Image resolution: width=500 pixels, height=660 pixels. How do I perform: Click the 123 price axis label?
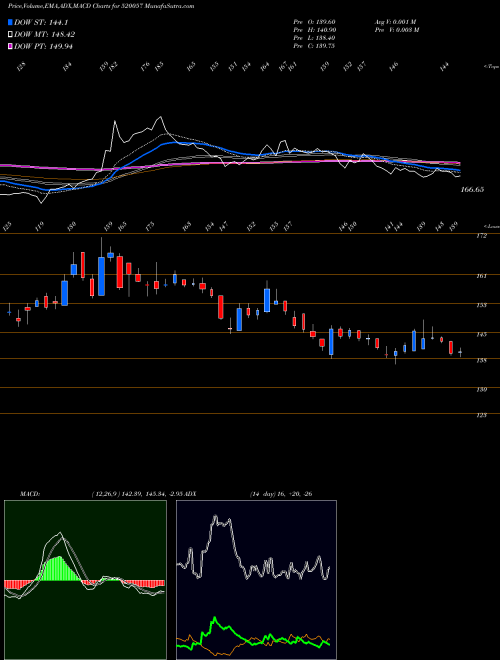482,415
